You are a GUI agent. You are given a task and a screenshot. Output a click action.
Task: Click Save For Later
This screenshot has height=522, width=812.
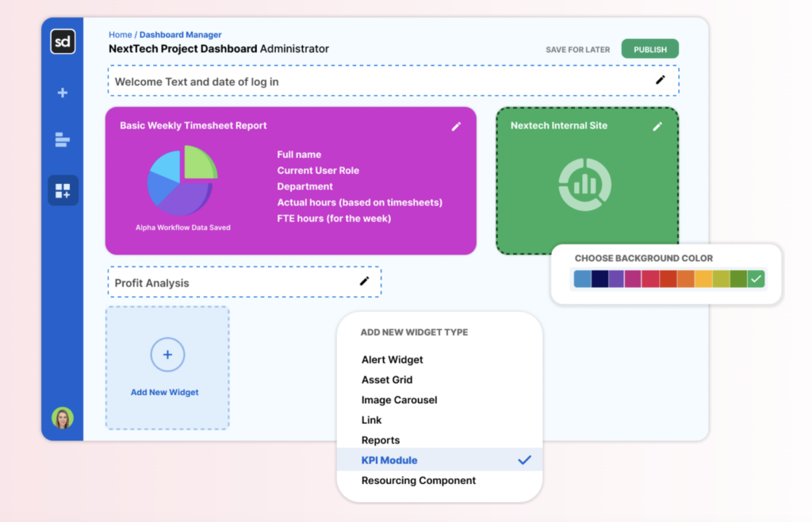(577, 50)
